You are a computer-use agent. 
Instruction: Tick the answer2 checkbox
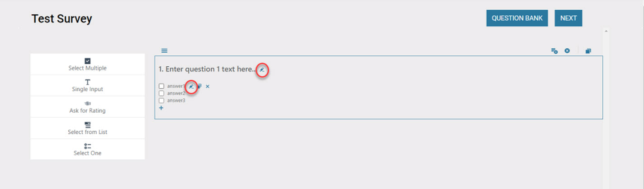[x=161, y=93]
